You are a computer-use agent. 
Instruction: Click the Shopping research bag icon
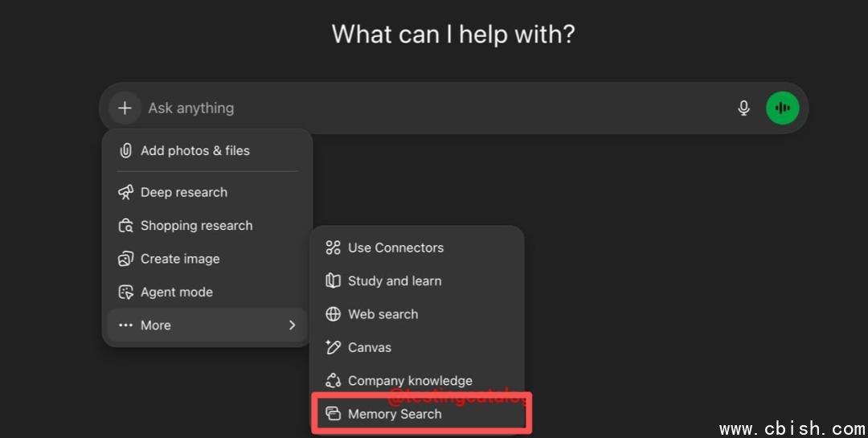125,226
